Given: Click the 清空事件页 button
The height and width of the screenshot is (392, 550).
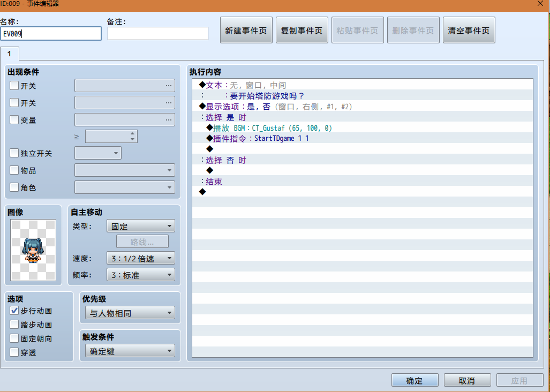Looking at the screenshot, I should pos(469,31).
